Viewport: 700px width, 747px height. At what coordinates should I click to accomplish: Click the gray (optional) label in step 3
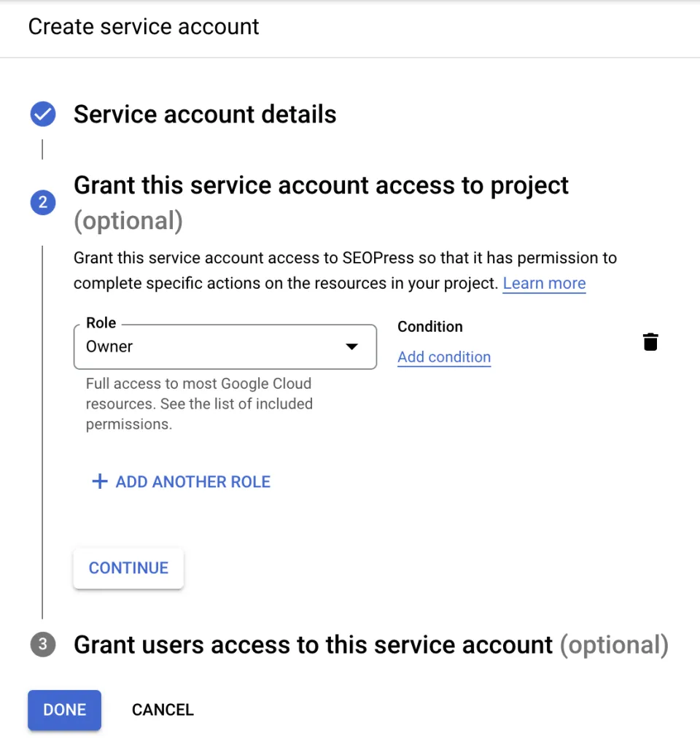614,645
